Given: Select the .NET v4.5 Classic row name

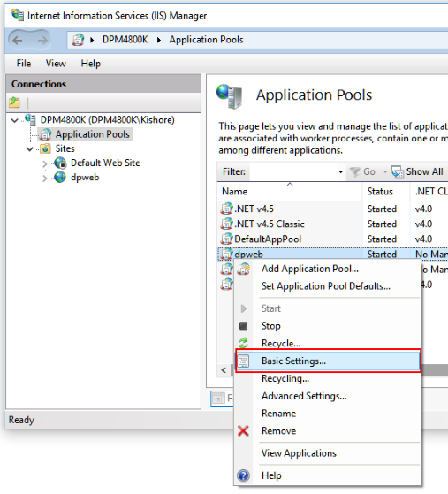Looking at the screenshot, I should tap(270, 224).
